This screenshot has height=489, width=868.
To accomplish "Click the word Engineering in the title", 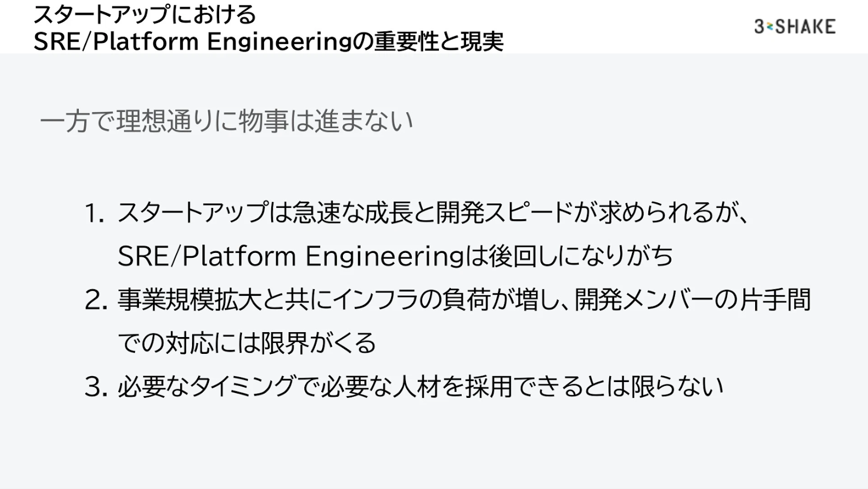I will pyautogui.click(x=280, y=42).
